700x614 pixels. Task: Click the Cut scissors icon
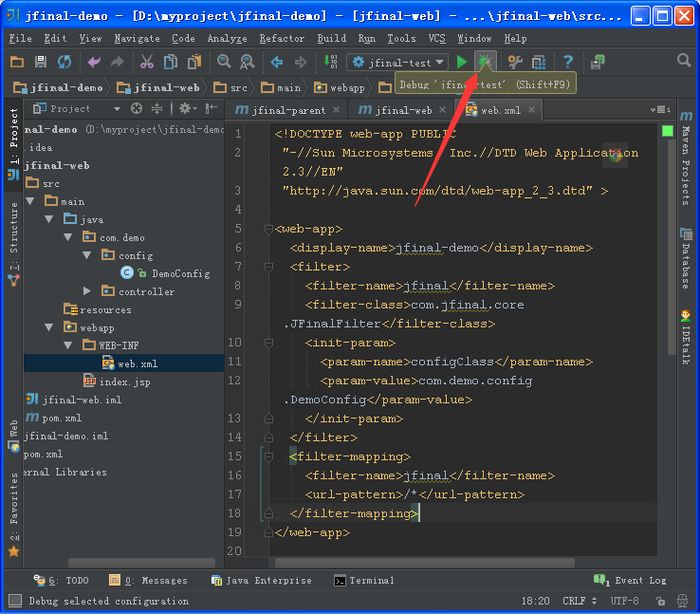[x=147, y=62]
